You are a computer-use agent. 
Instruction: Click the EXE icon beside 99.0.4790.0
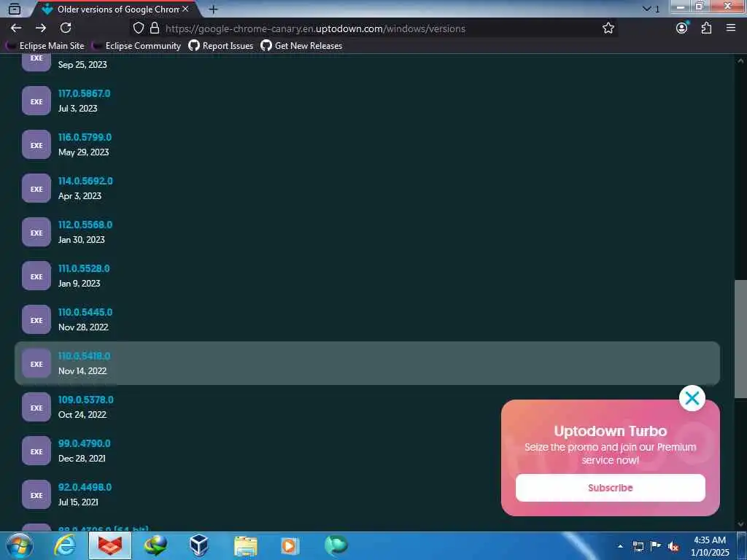click(36, 451)
